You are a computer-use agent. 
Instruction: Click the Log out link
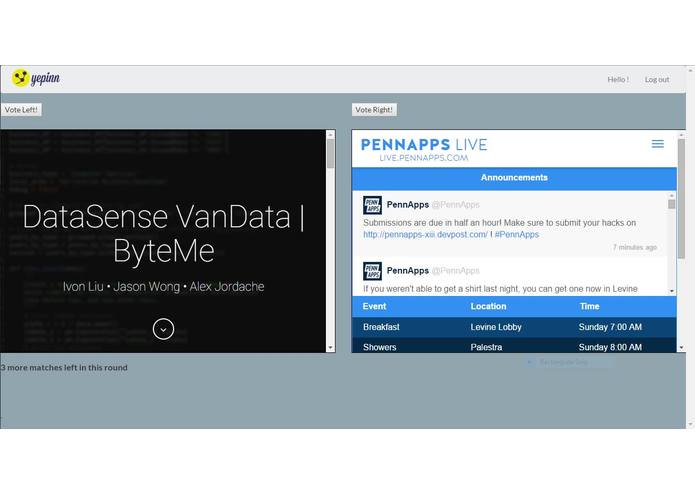(x=657, y=79)
